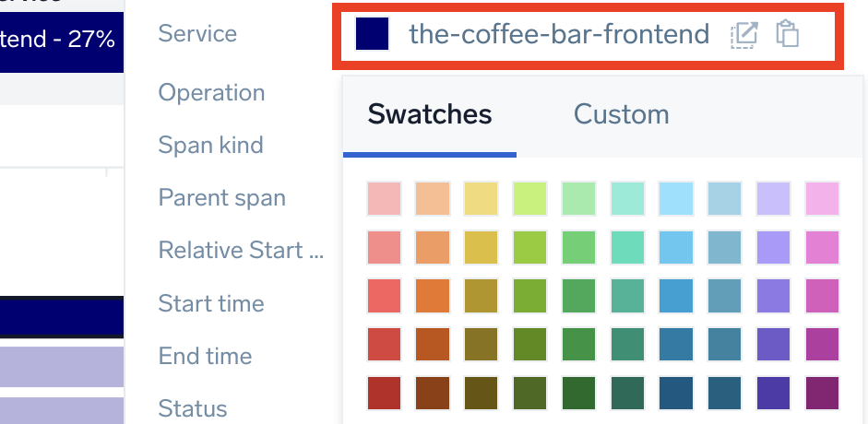Image resolution: width=868 pixels, height=424 pixels.
Task: Select the Swatches tab
Action: [x=430, y=115]
